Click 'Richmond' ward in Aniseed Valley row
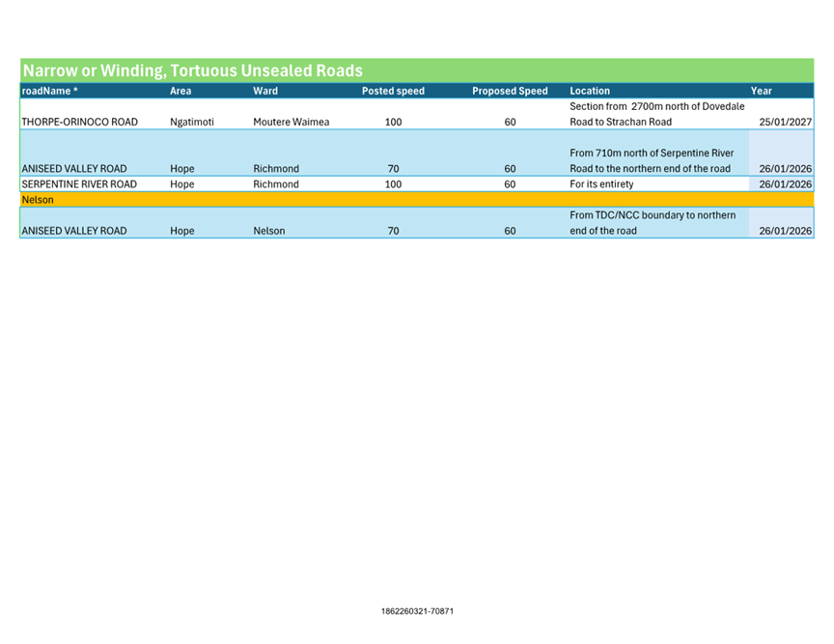This screenshot has width=834, height=644. 275,169
